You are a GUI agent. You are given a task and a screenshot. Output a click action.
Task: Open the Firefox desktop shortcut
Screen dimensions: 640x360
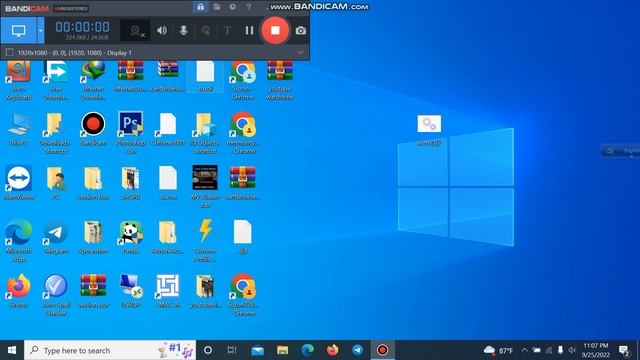18,291
